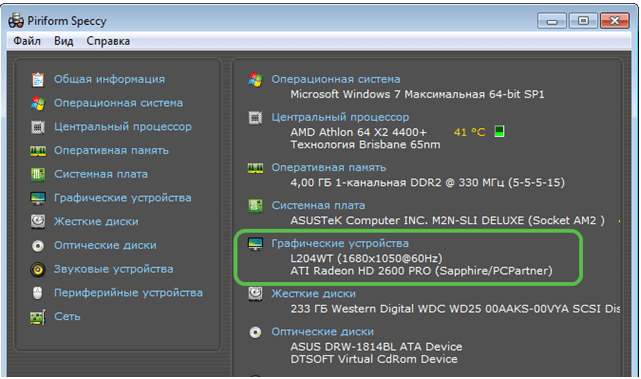The width and height of the screenshot is (641, 379).
Task: Open Оперативная память heading in summary panel
Action: coord(329,168)
